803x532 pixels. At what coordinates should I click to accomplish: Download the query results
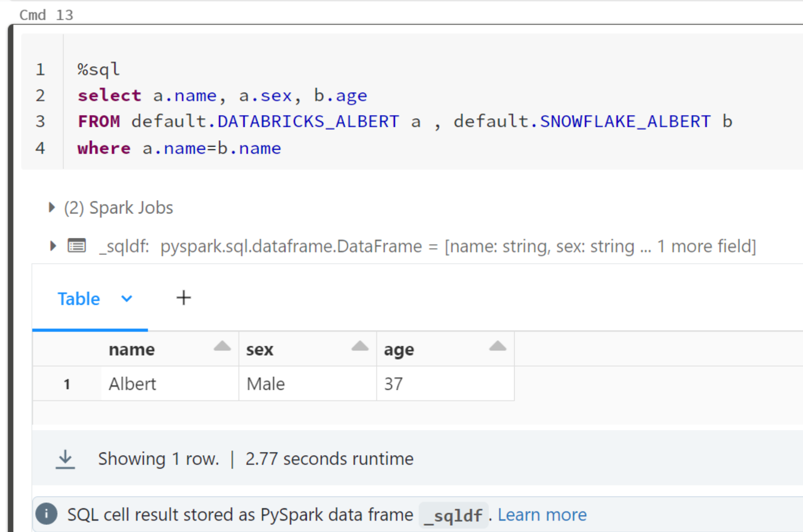(x=65, y=458)
